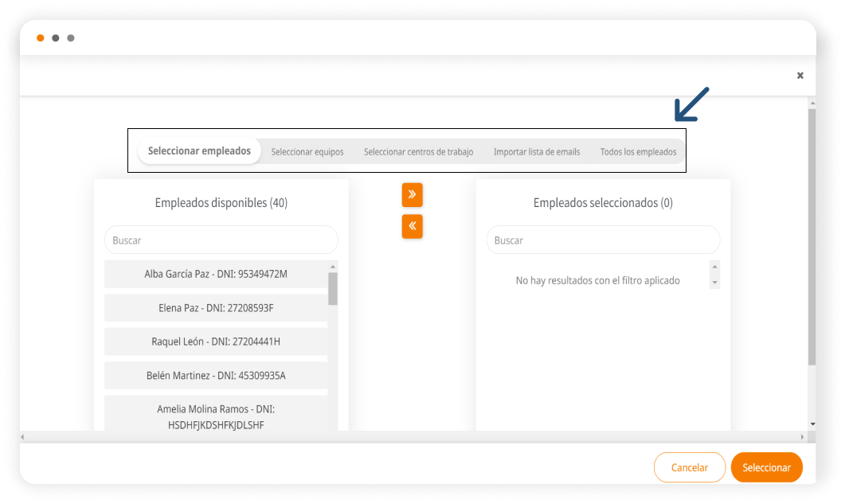845x504 pixels.
Task: Click the available employees list scrollbar thumb
Action: (x=333, y=288)
